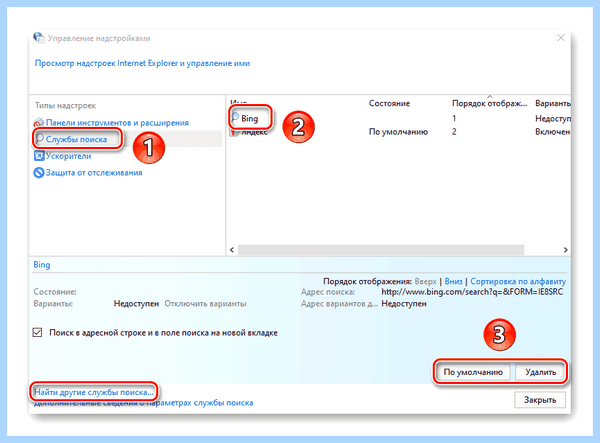600x443 pixels.
Task: Select Службы поиска add-on type
Action: (77, 139)
